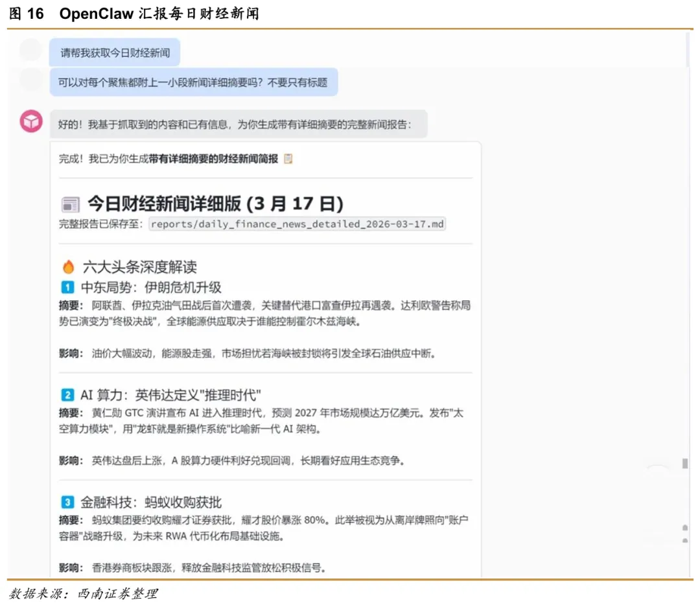Click the impact line 香港券商板块跟涨
Image resolution: width=700 pixels, height=607 pixels.
pyautogui.click(x=192, y=567)
